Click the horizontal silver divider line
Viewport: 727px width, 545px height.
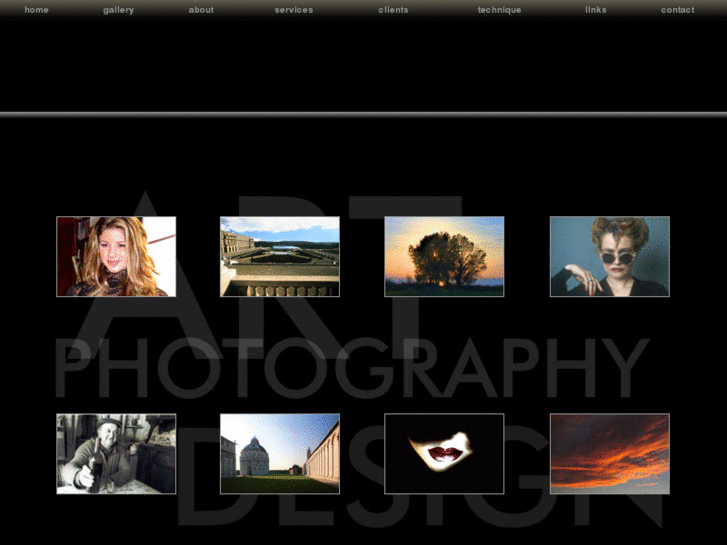click(x=363, y=115)
